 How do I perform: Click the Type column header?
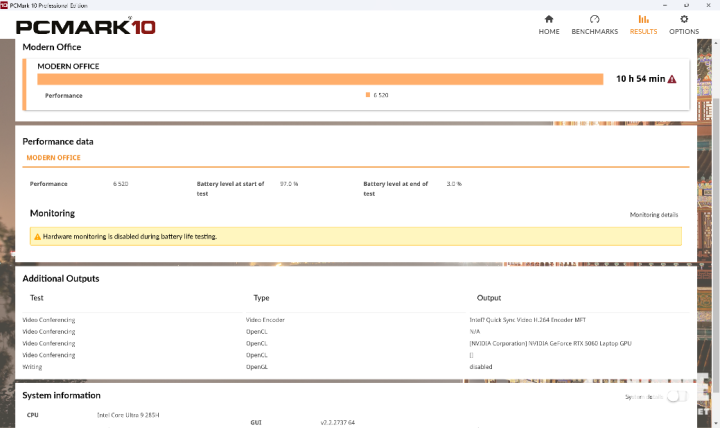(262, 298)
